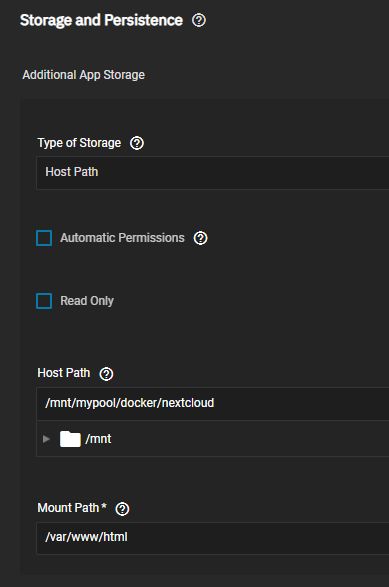This screenshot has height=587, width=389.
Task: Enable the Automatic Permissions checkbox
Action: pos(44,238)
